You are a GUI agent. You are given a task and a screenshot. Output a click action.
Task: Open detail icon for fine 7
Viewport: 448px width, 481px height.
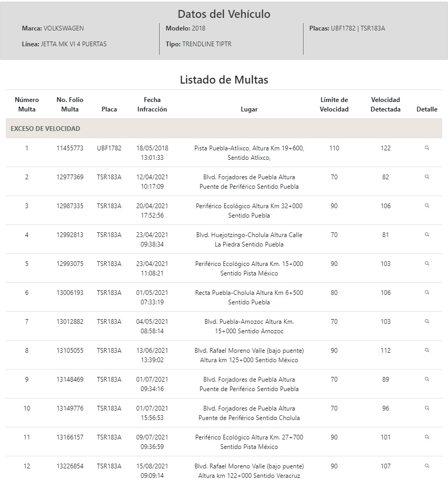tap(426, 321)
